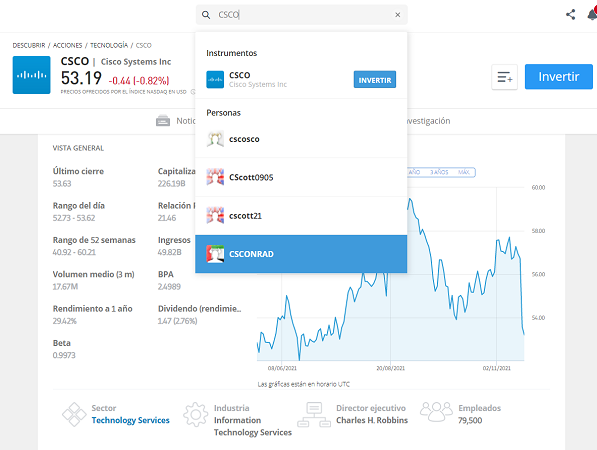Viewport: 597px width, 450px height.
Task: Click the search magnifier icon
Action: click(206, 15)
